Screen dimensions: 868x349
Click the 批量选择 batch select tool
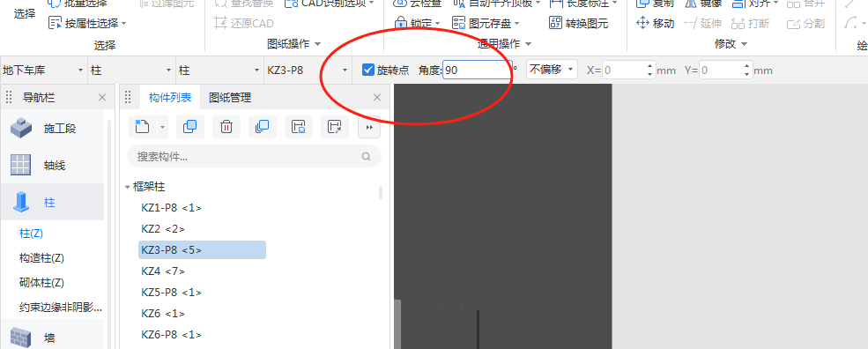coord(78,4)
